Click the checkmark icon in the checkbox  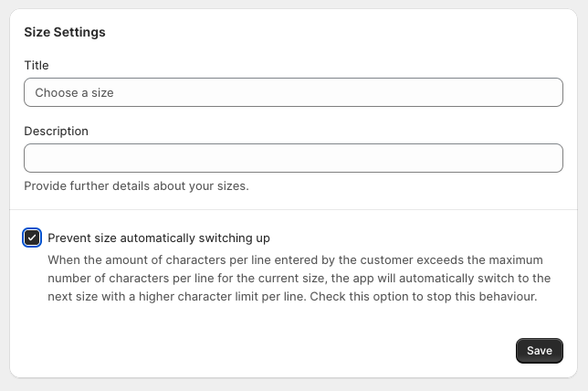coord(32,238)
